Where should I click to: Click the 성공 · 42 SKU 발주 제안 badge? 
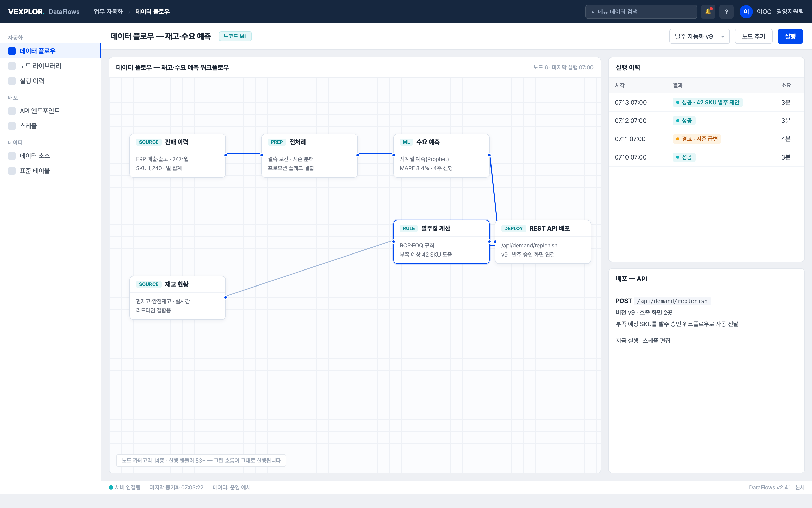[x=708, y=102]
